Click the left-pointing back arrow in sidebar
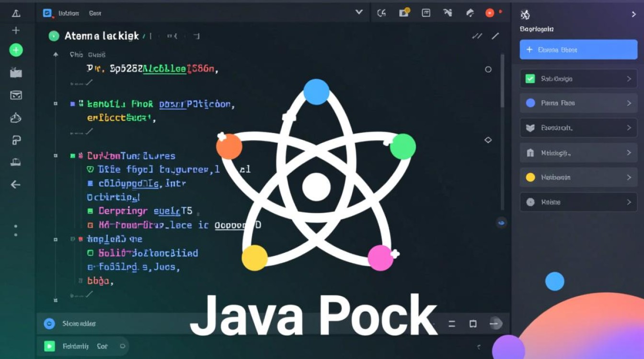 [x=16, y=184]
